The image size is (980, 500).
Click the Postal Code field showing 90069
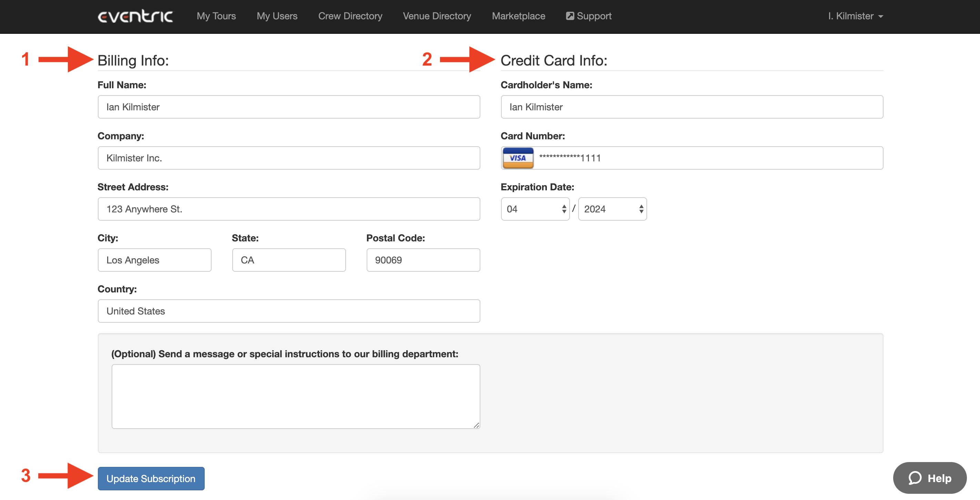click(423, 260)
